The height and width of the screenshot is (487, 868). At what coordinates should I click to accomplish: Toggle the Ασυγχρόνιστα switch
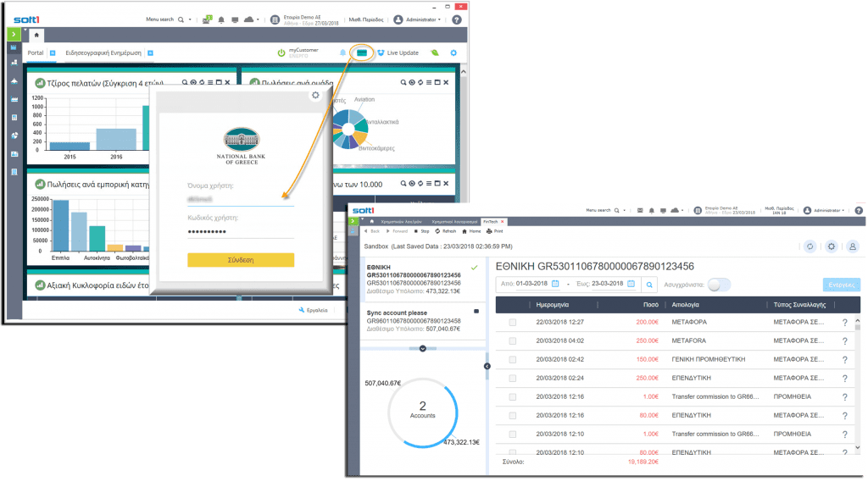point(719,285)
